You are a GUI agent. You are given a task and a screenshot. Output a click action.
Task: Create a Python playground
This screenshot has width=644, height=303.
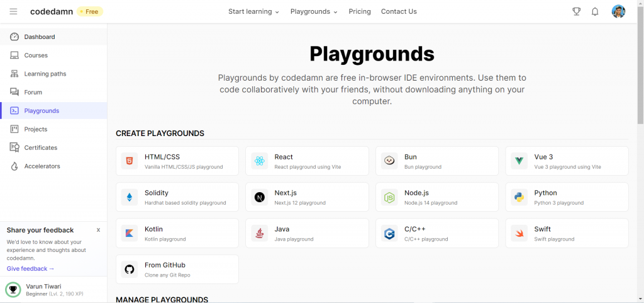[567, 197]
